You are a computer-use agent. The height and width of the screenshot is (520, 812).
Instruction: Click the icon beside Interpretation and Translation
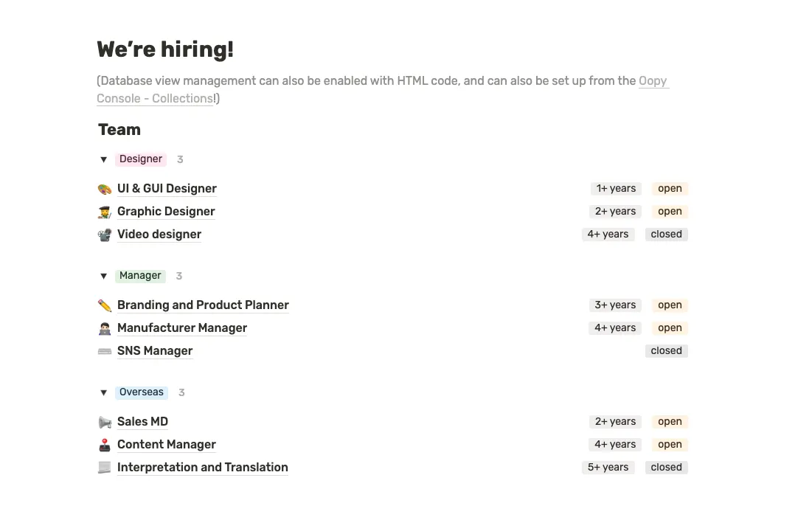click(105, 468)
